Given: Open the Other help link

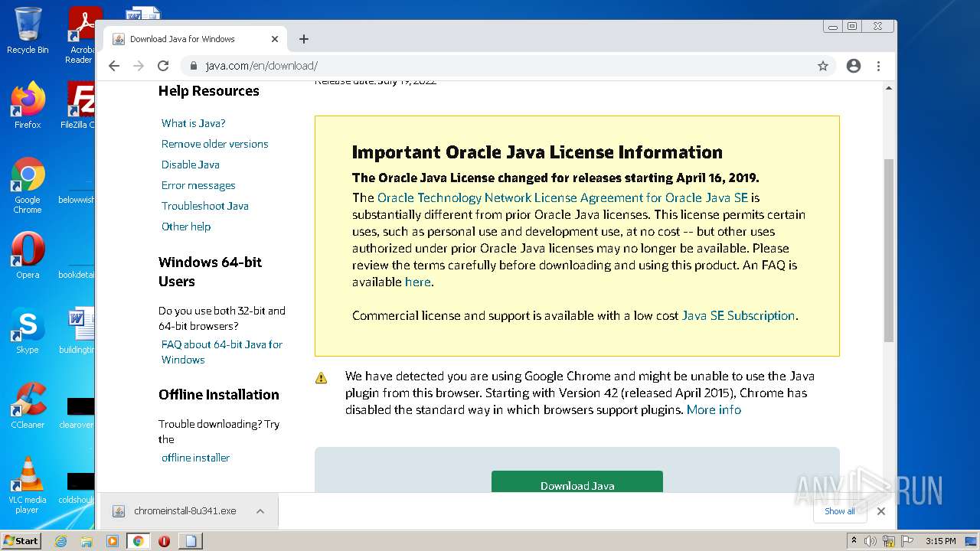Looking at the screenshot, I should click(x=185, y=227).
